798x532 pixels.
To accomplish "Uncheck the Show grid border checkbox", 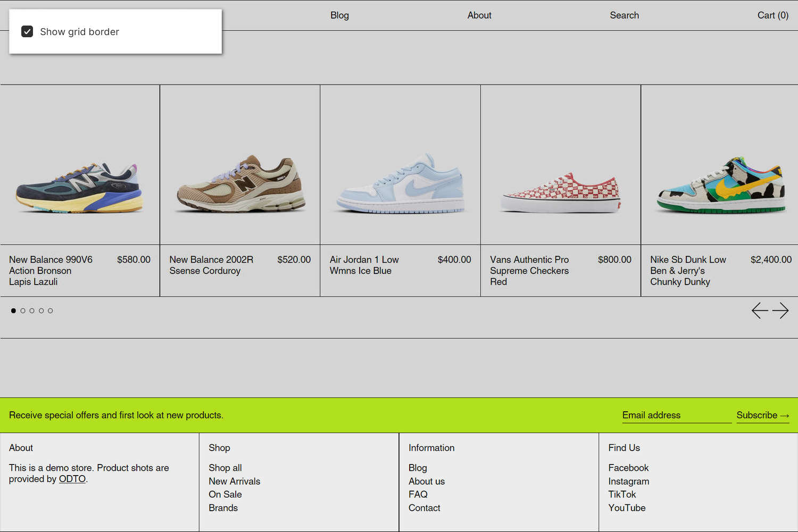I will point(27,31).
